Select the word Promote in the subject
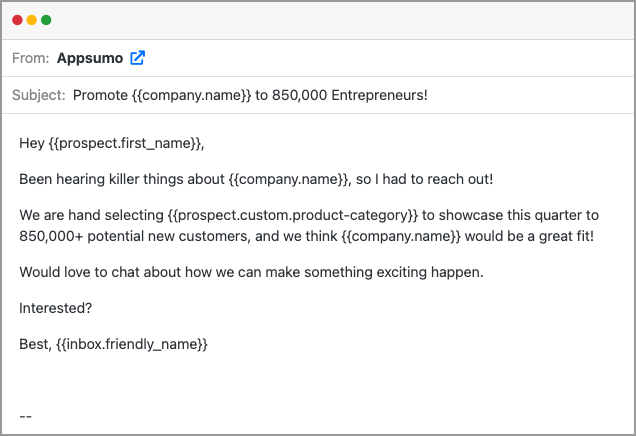 pyautogui.click(x=100, y=95)
